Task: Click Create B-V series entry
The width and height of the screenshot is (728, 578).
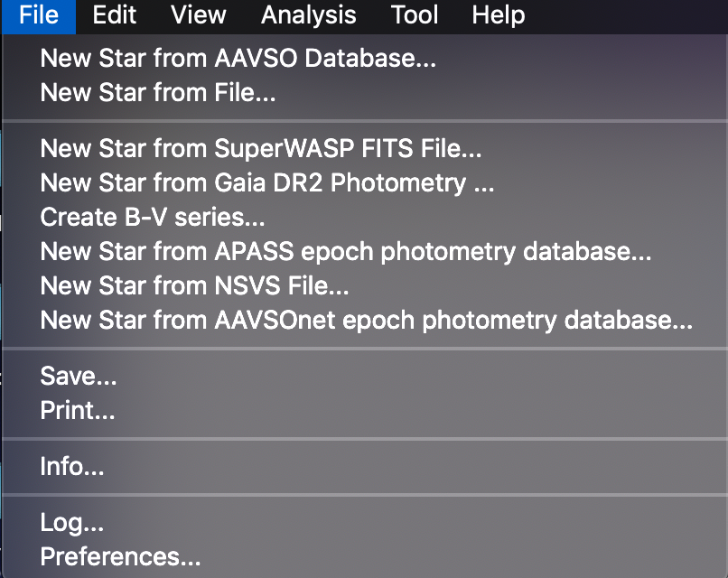Action: point(153,218)
